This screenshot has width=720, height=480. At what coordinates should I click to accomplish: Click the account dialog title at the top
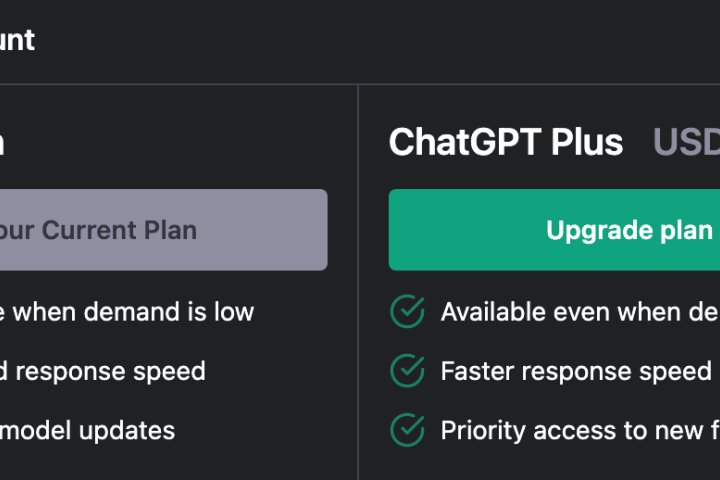click(16, 40)
